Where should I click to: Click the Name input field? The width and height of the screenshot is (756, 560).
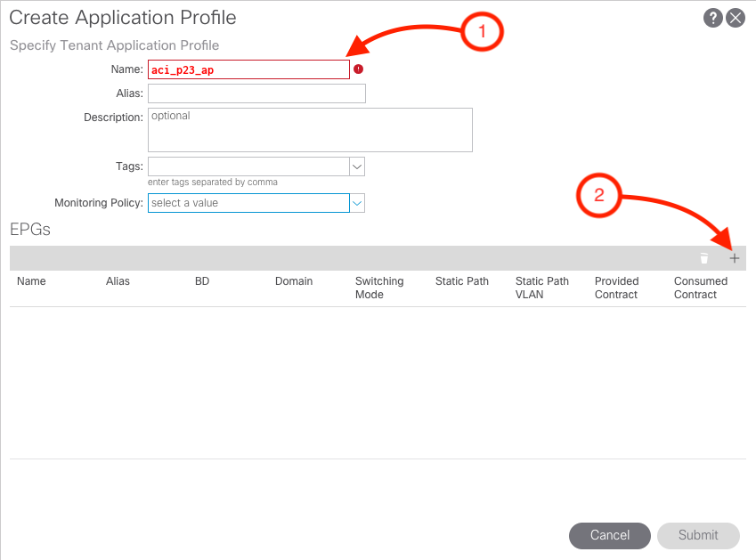248,69
